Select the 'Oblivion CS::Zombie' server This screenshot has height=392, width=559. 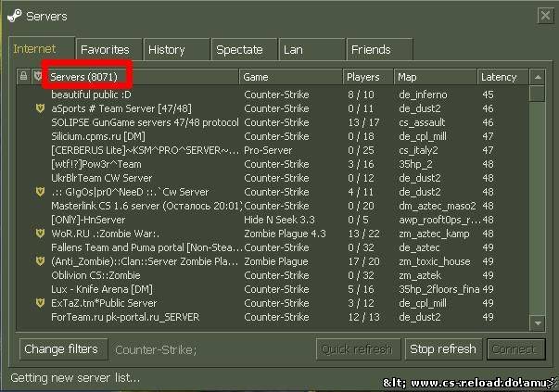(273, 275)
